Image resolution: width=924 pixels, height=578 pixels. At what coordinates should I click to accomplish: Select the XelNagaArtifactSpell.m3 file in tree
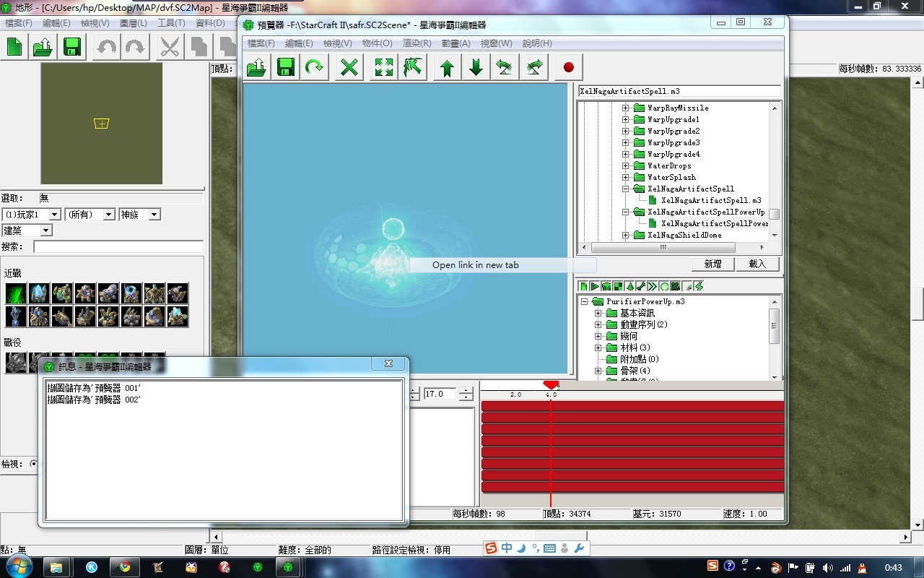(x=711, y=200)
